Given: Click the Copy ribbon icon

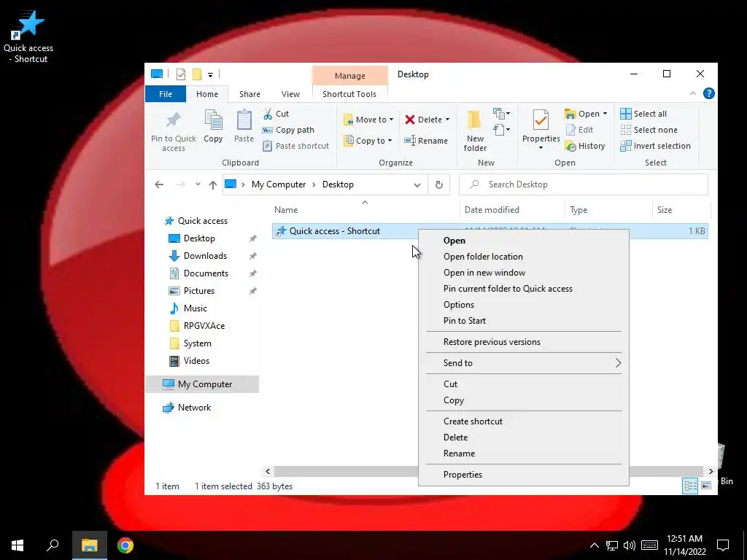Looking at the screenshot, I should 213,126.
